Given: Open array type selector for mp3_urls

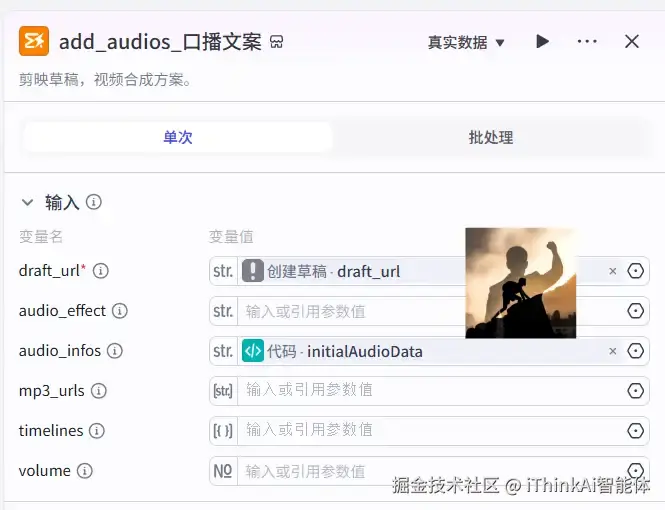Looking at the screenshot, I should pyautogui.click(x=224, y=390).
